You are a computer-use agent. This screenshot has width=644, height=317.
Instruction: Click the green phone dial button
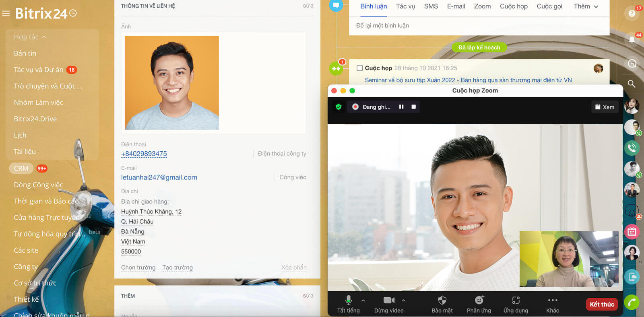point(632,302)
